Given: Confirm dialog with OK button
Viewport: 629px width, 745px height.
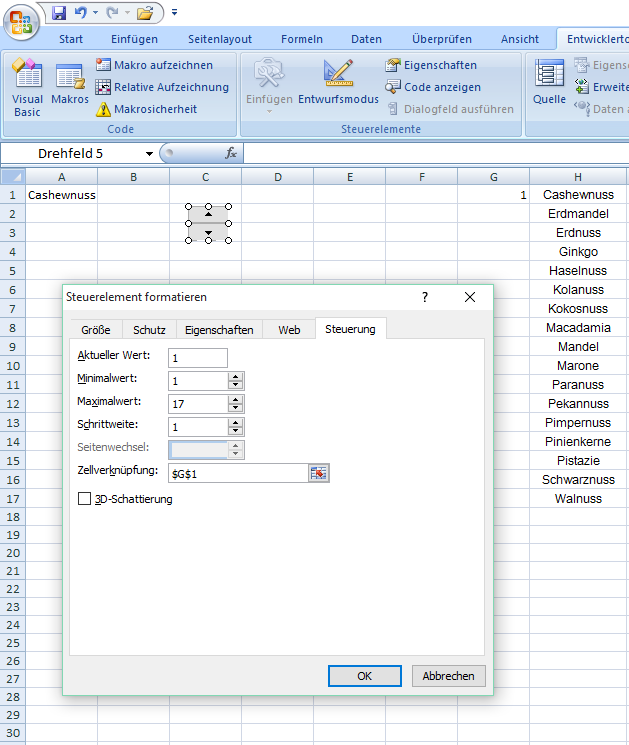Looking at the screenshot, I should click(364, 676).
